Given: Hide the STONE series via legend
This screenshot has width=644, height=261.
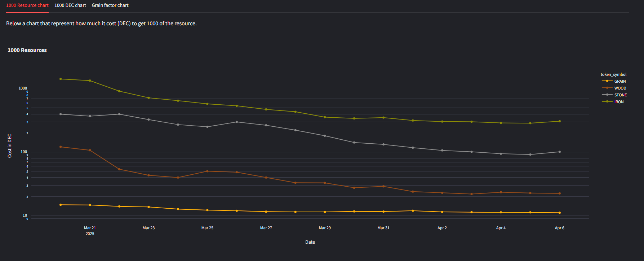Looking at the screenshot, I should pos(614,95).
